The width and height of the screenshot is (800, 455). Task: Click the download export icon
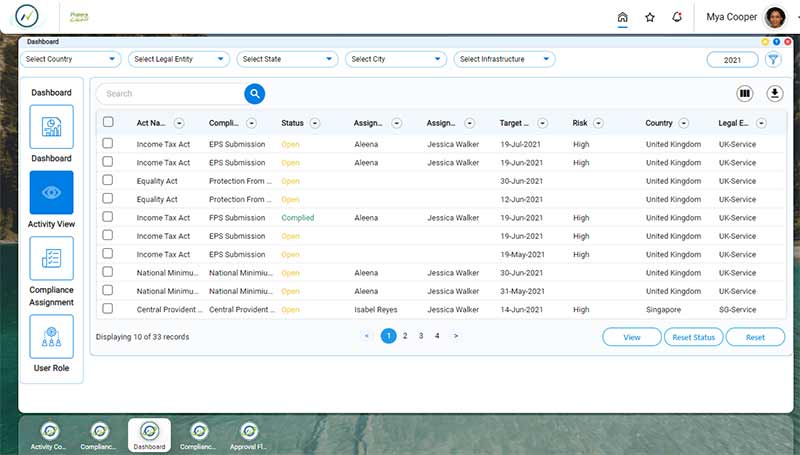click(774, 93)
